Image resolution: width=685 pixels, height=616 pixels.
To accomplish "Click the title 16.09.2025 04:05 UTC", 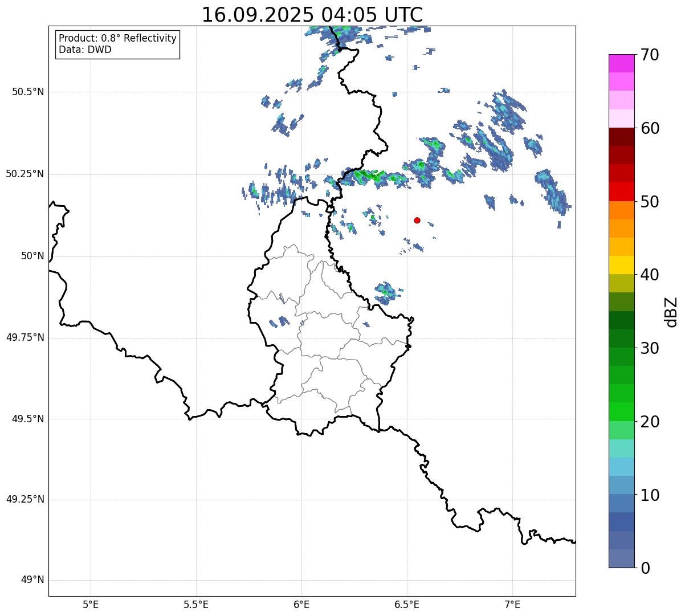I will (312, 15).
